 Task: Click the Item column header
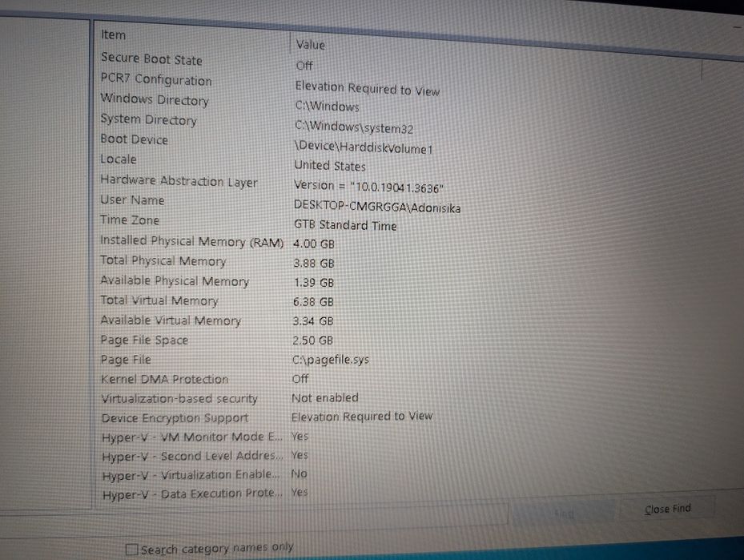click(x=114, y=35)
